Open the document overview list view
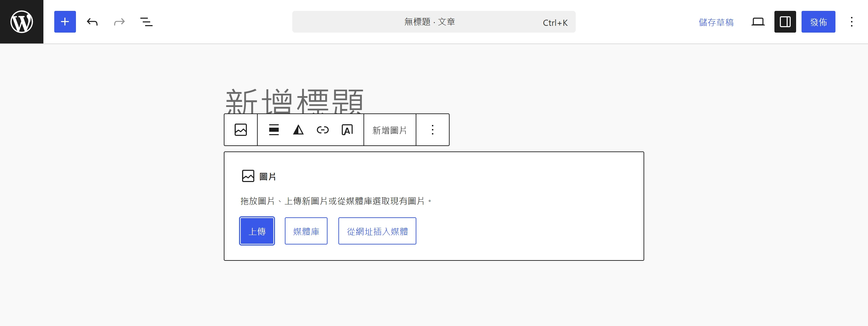This screenshot has height=326, width=868. (146, 22)
